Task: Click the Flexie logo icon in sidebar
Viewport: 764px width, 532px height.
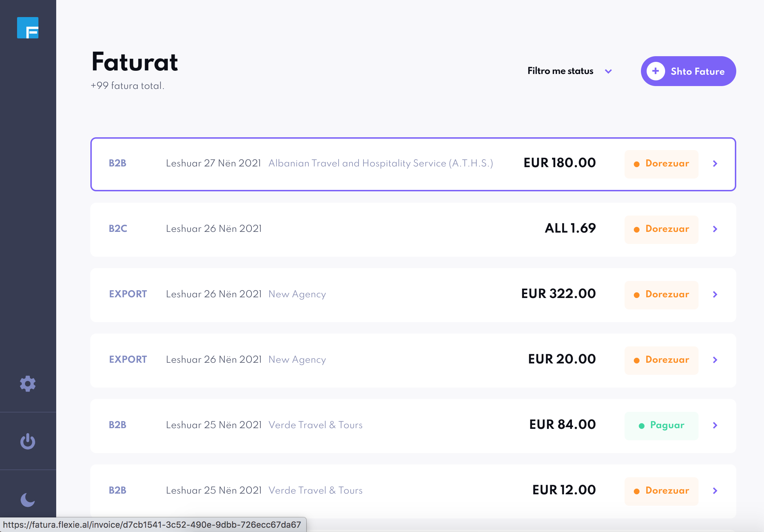Action: tap(28, 28)
